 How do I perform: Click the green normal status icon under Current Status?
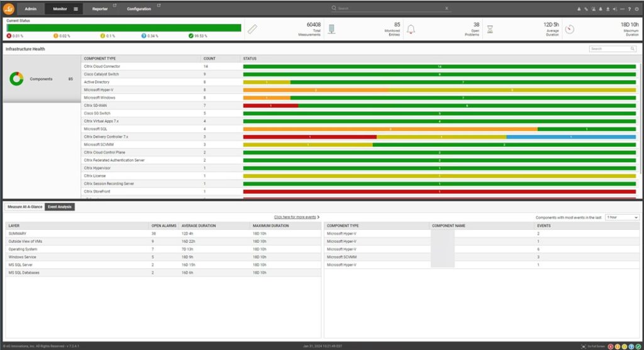coord(191,36)
